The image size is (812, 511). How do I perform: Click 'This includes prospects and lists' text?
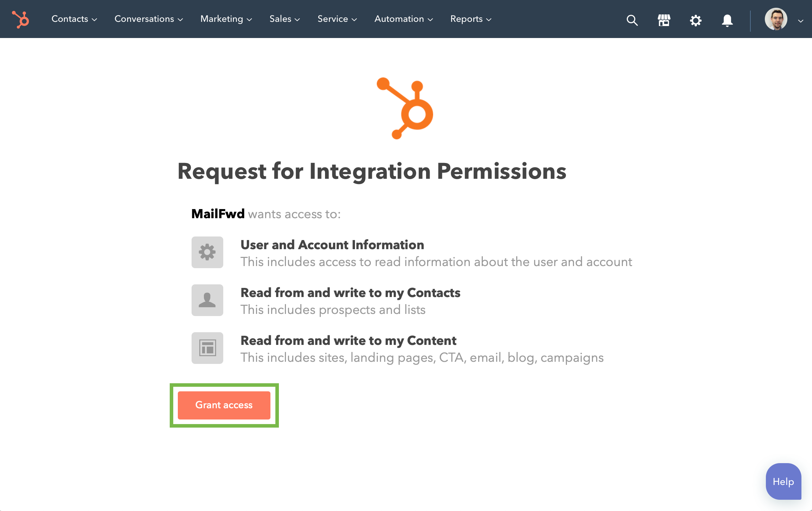click(333, 310)
